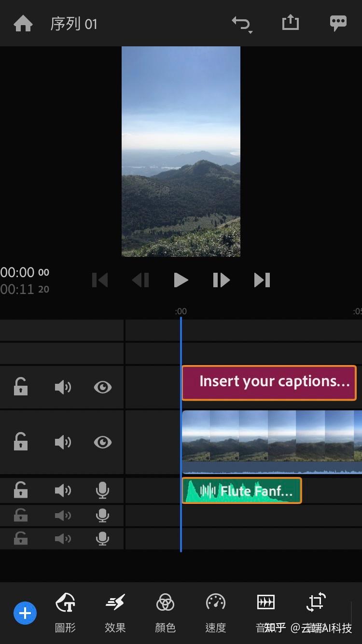Image resolution: width=362 pixels, height=644 pixels.
Task: Mute the captions title track
Action: [x=63, y=387]
